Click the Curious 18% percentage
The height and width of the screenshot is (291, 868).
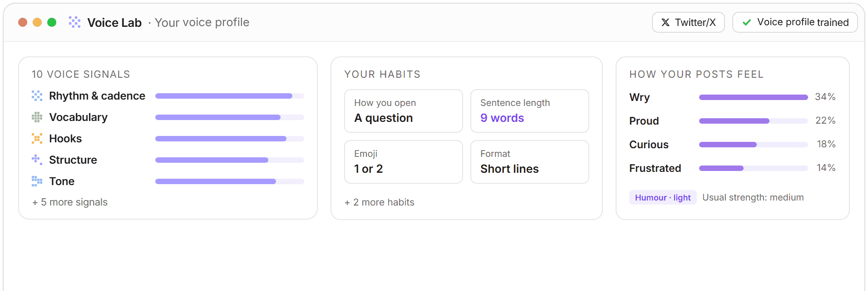tap(826, 144)
